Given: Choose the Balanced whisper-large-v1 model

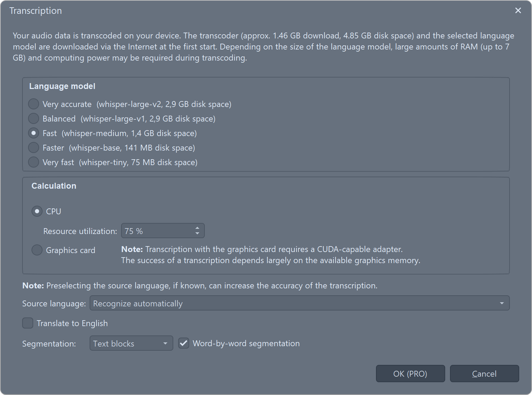Looking at the screenshot, I should [34, 118].
